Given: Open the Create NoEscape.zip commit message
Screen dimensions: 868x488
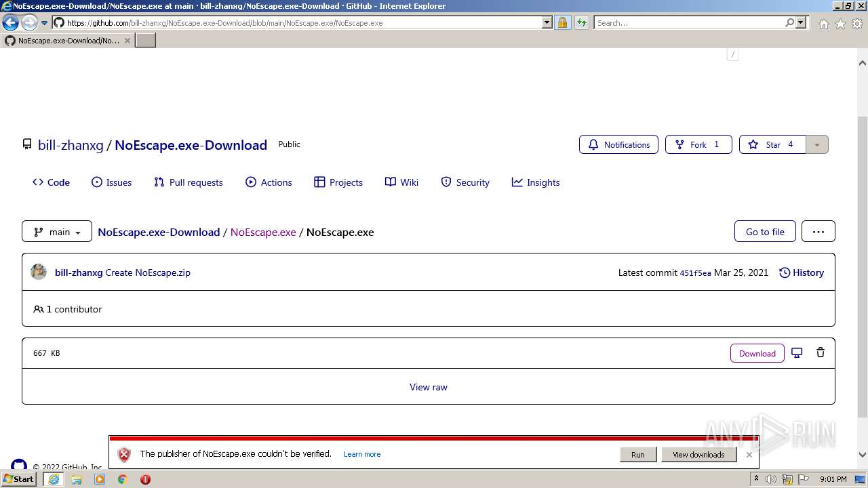Looking at the screenshot, I should tap(148, 272).
